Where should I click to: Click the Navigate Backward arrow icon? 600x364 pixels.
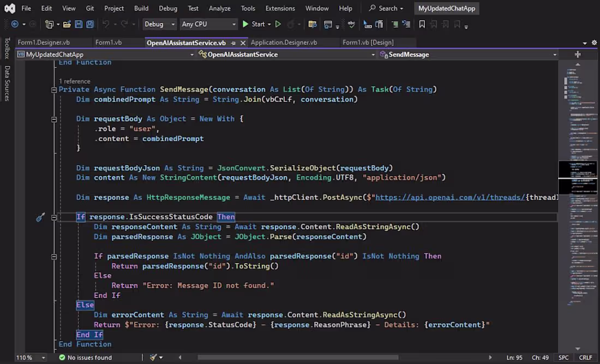pyautogui.click(x=15, y=24)
